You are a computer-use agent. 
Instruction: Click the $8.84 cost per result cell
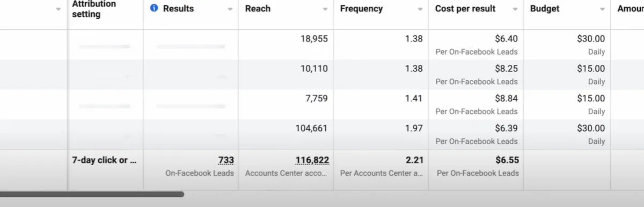476,104
